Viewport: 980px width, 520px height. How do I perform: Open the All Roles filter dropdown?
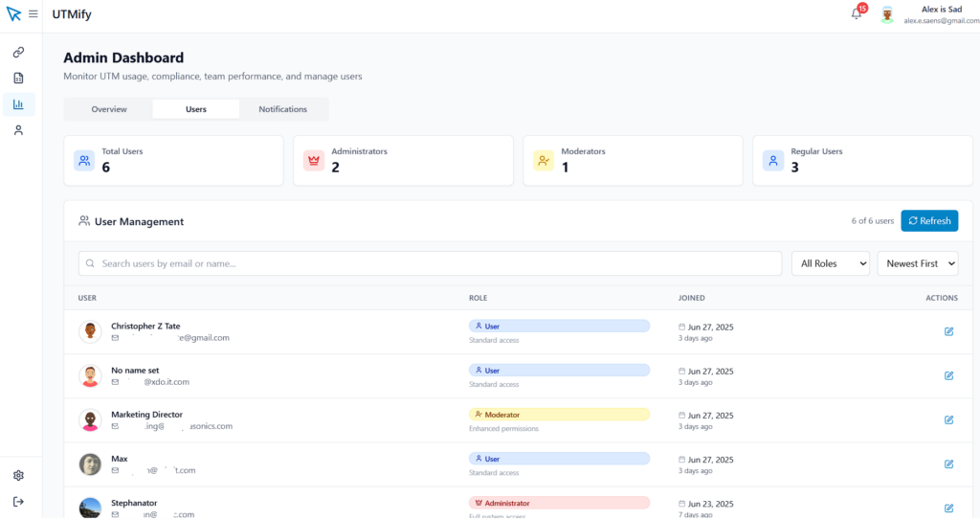(831, 263)
